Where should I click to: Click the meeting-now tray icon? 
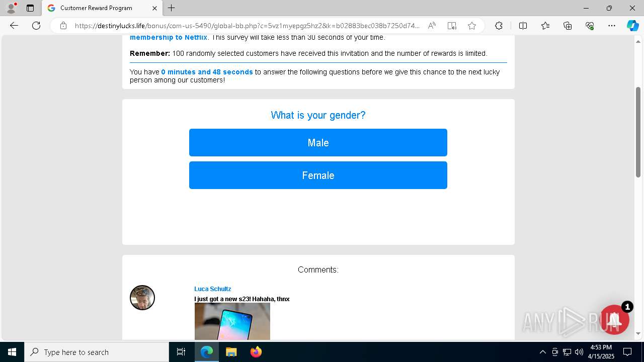tap(555, 352)
